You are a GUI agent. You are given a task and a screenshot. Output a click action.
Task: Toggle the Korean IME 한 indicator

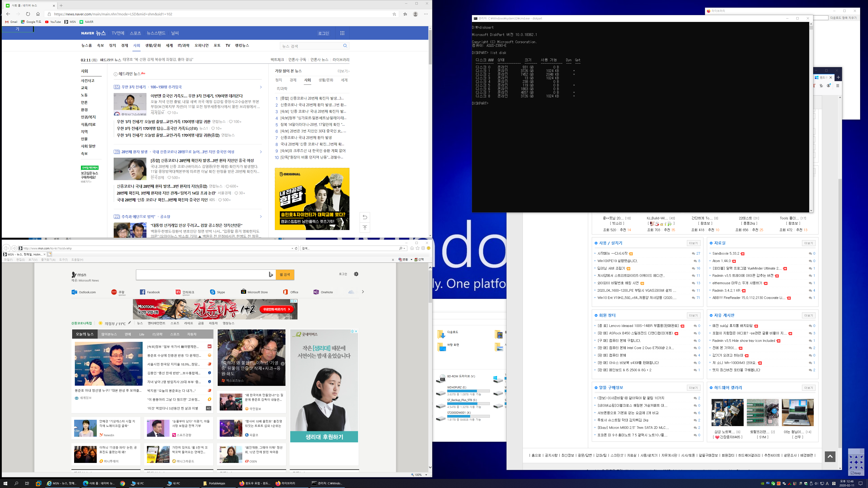coord(834,483)
